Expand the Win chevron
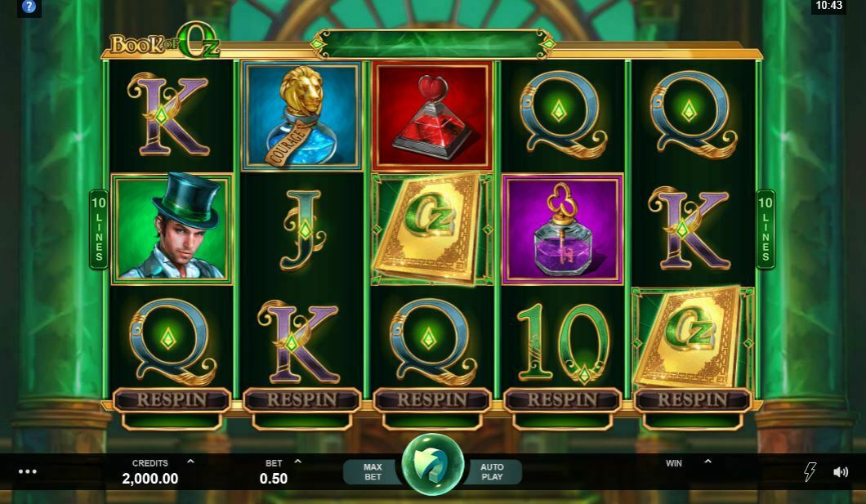This screenshot has height=504, width=866. tap(708, 462)
